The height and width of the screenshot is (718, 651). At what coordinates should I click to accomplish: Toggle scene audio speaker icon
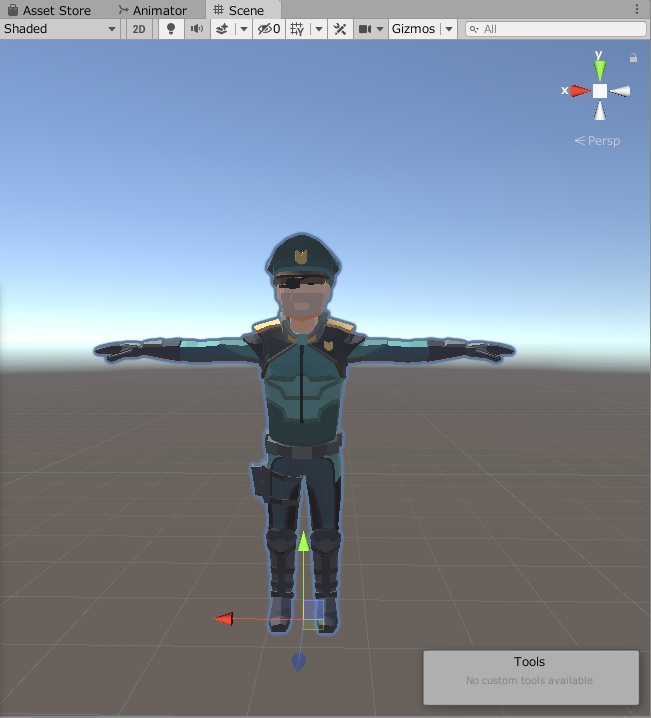pyautogui.click(x=197, y=29)
